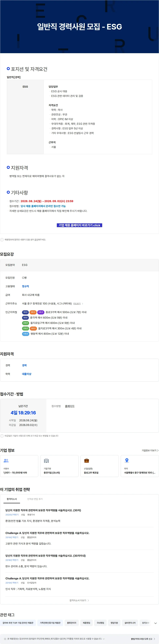Viewport: 159px width, 644px height.
Task: Click the 홈페이지 application method link
Action: (x=70, y=406)
